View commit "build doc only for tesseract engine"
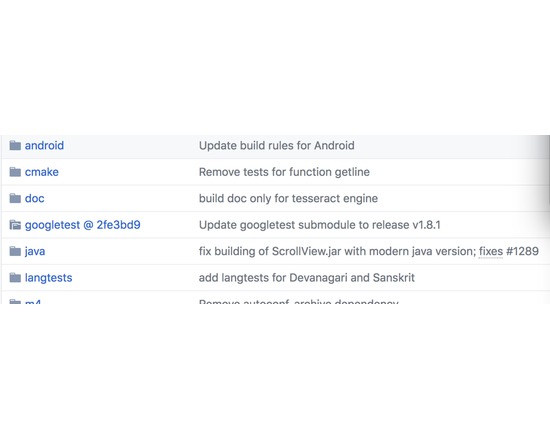Viewport: 550px width, 440px height. point(288,198)
